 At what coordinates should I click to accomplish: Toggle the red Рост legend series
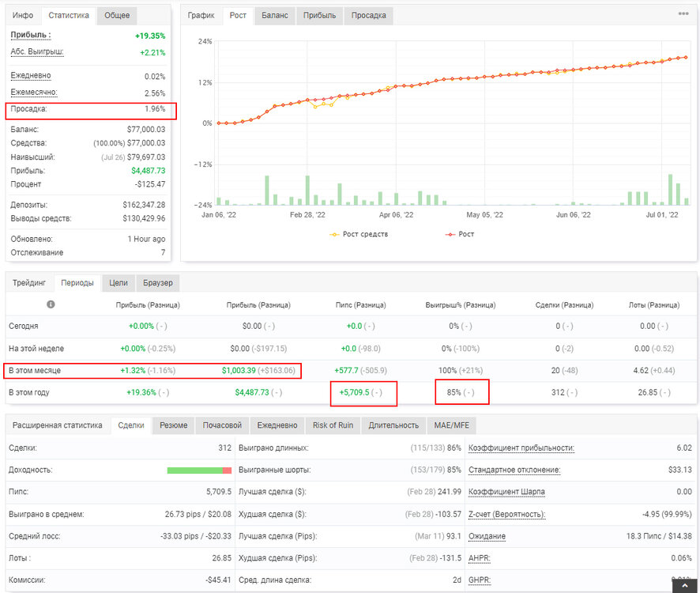[459, 234]
